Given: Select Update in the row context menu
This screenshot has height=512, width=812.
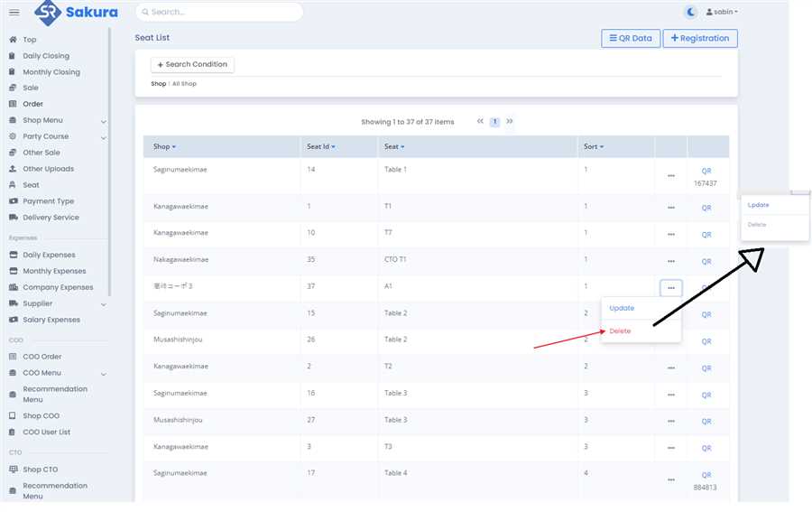Looking at the screenshot, I should coord(622,308).
